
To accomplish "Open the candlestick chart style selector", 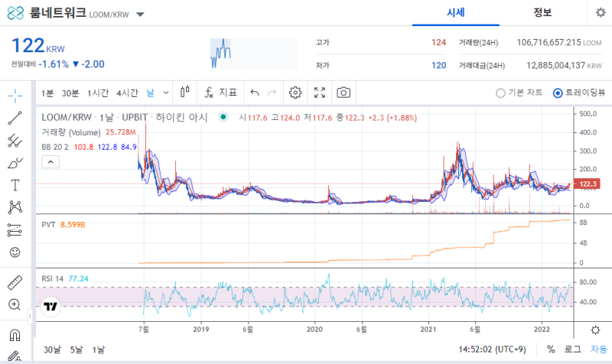I will point(185,93).
